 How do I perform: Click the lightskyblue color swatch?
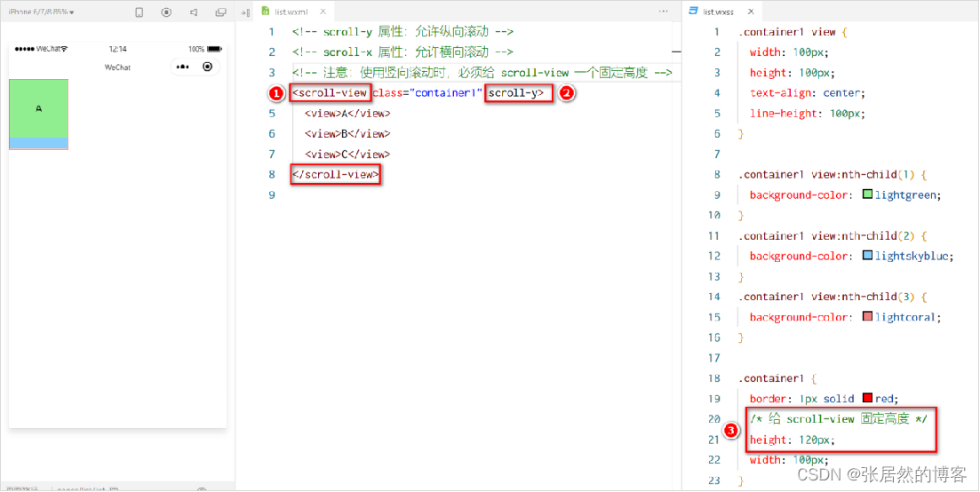click(867, 256)
